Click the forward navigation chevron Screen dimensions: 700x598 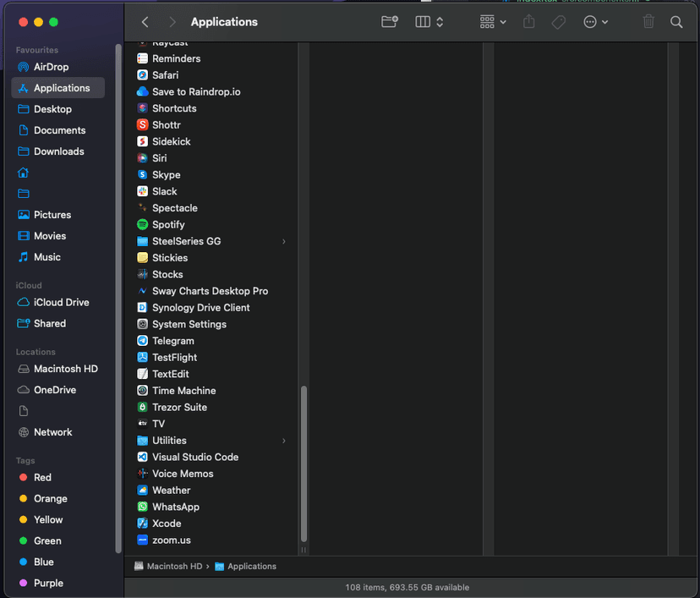(172, 22)
